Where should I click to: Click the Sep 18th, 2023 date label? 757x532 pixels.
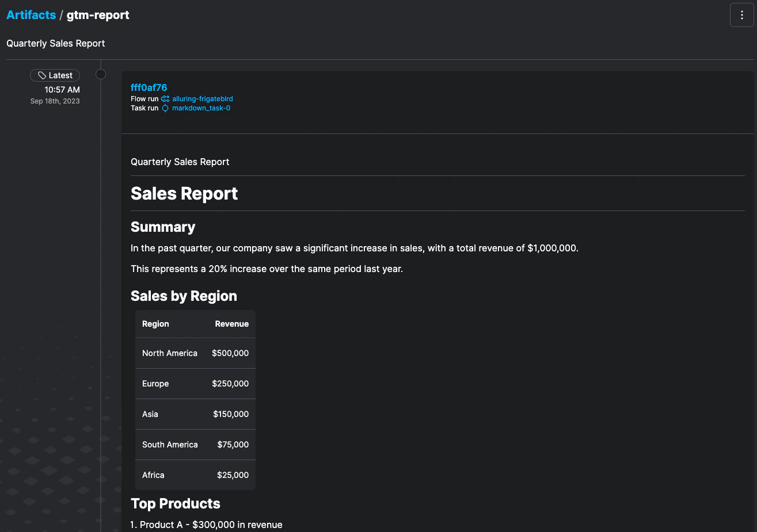click(x=55, y=101)
